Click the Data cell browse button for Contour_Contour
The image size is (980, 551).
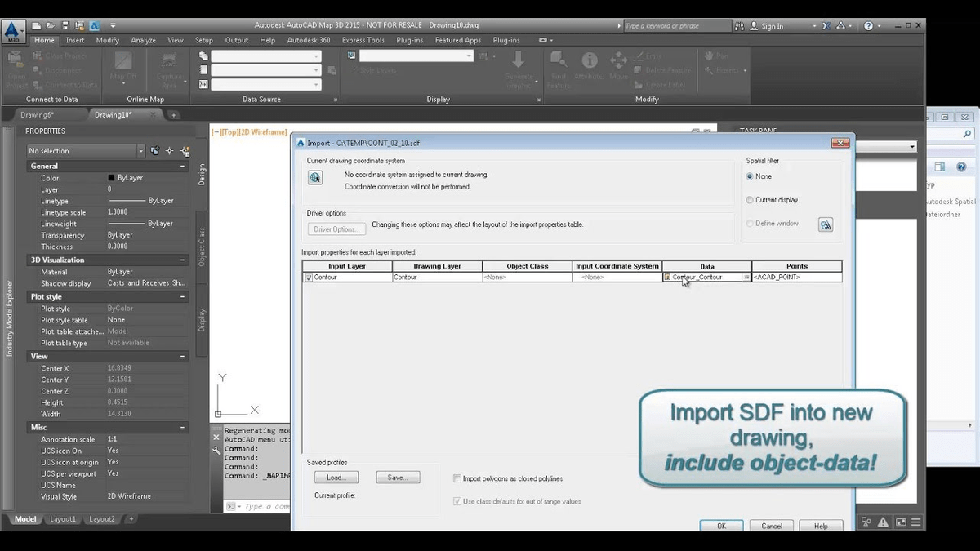(746, 278)
